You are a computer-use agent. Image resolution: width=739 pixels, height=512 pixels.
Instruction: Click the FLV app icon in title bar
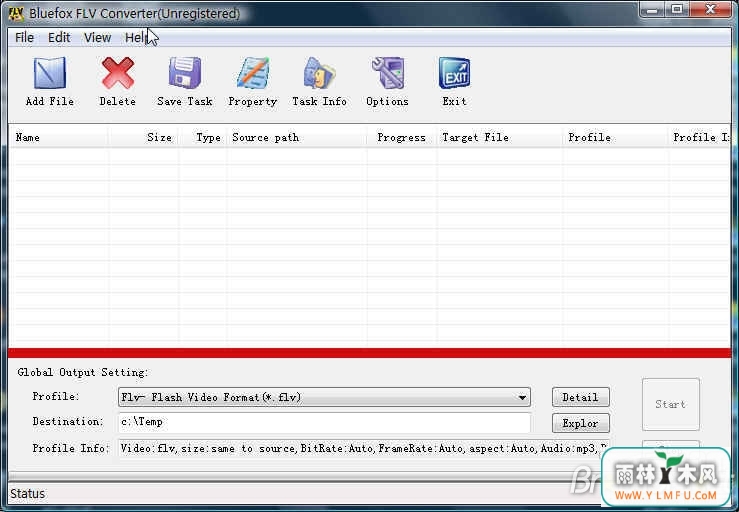pyautogui.click(x=16, y=13)
